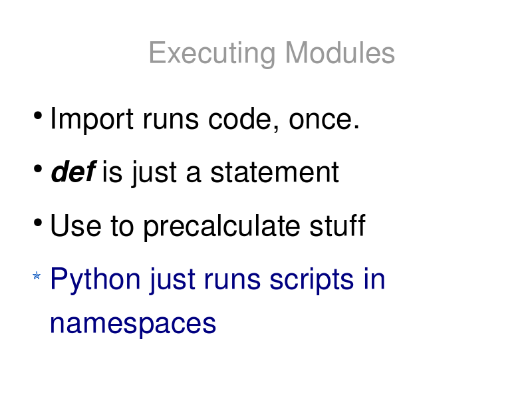Click the bullet dot before bold "def"
The width and height of the screenshot is (532, 399).
pyautogui.click(x=38, y=169)
